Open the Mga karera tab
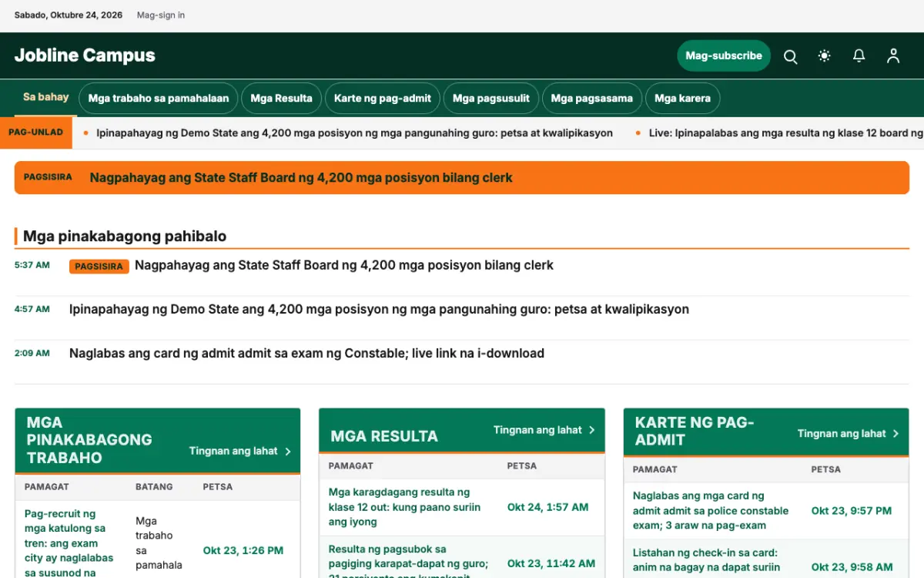The width and height of the screenshot is (924, 578). [683, 99]
